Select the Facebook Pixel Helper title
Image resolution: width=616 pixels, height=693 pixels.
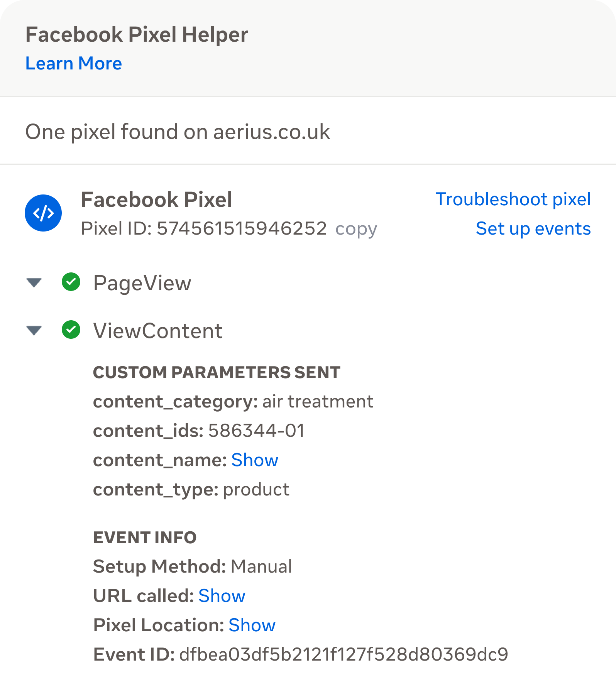point(137,34)
